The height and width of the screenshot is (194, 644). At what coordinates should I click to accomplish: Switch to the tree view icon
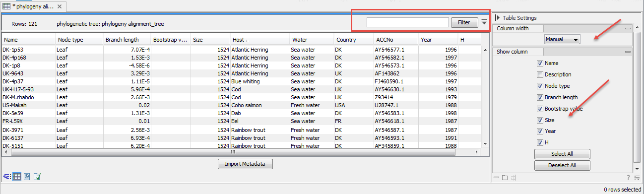click(7, 176)
